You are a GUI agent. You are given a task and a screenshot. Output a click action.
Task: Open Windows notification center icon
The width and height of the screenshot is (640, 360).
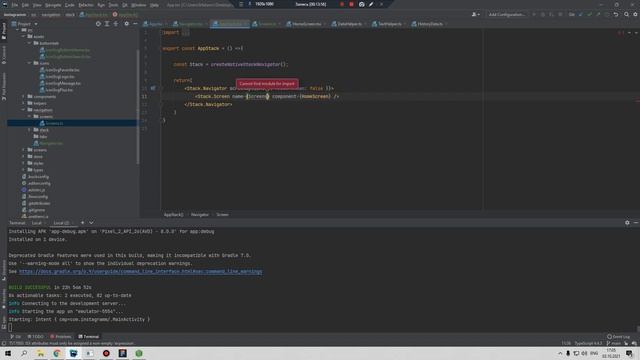click(629, 353)
